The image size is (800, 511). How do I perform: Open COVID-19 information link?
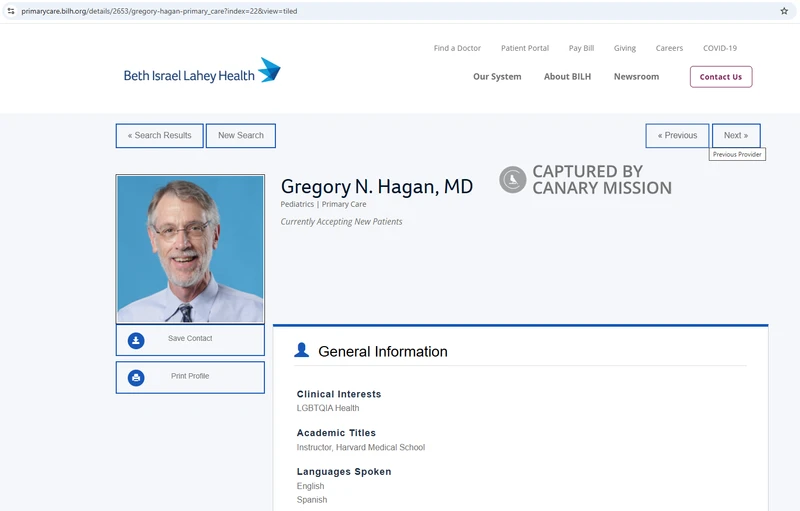point(720,48)
